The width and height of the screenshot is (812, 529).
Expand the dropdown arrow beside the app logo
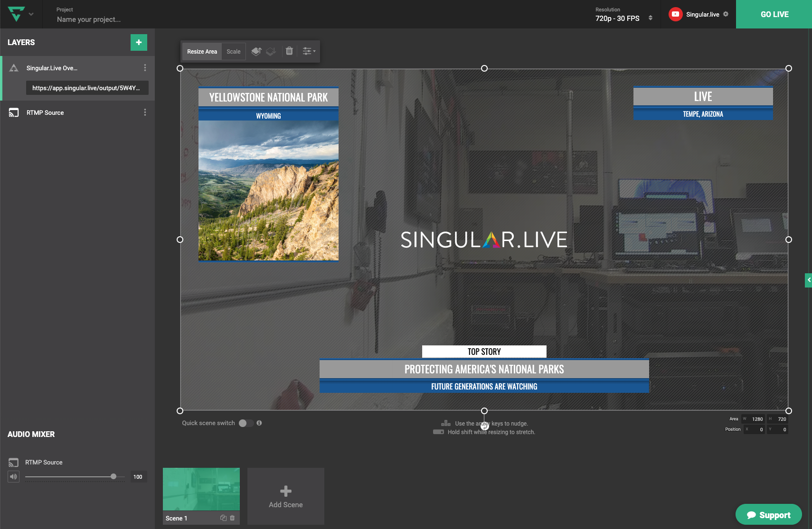tap(31, 14)
